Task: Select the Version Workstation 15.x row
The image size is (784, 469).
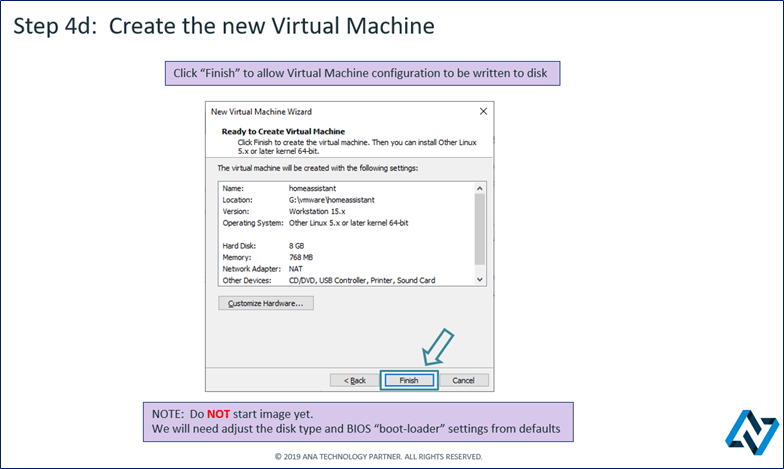Action: coord(300,211)
